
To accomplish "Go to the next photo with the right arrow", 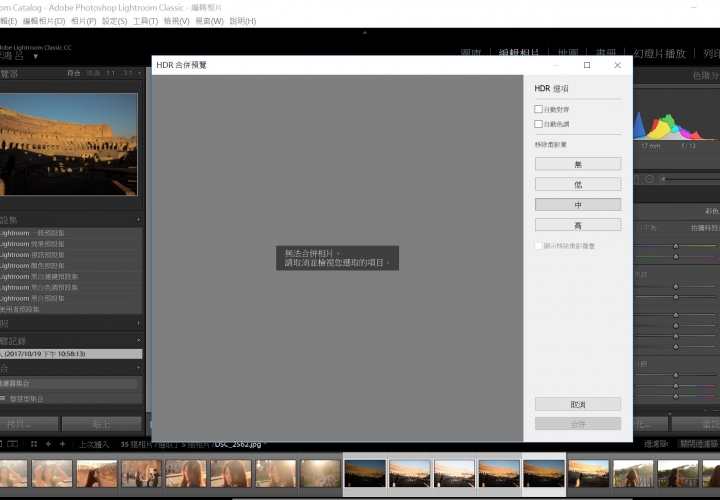I will tap(63, 444).
